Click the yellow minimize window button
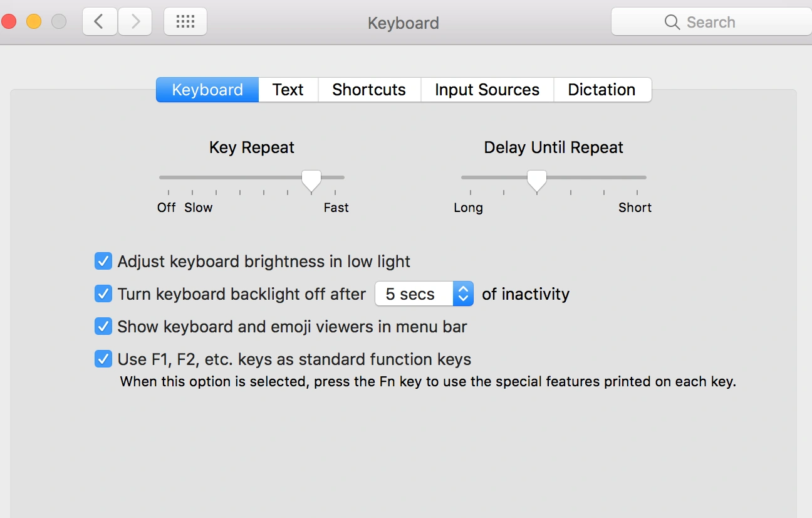This screenshot has height=518, width=812. [34, 23]
